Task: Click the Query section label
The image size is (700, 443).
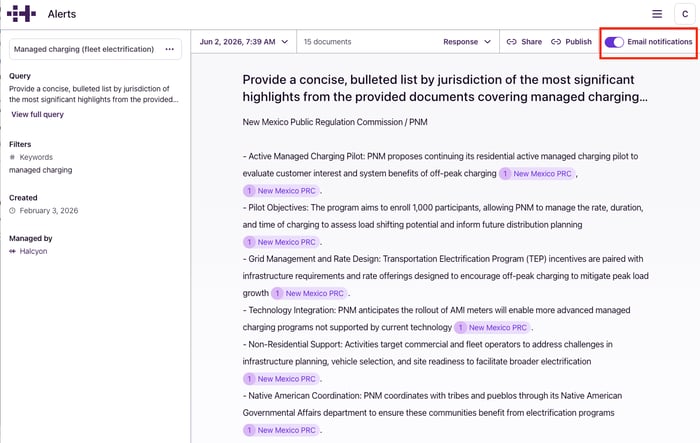Action: point(20,76)
